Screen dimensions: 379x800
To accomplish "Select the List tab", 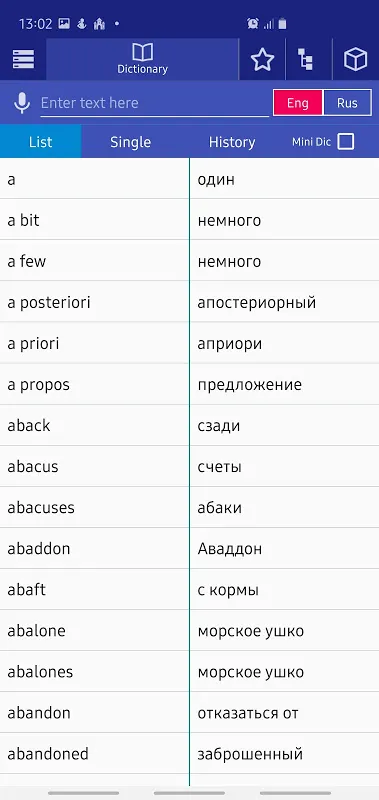I will [40, 142].
